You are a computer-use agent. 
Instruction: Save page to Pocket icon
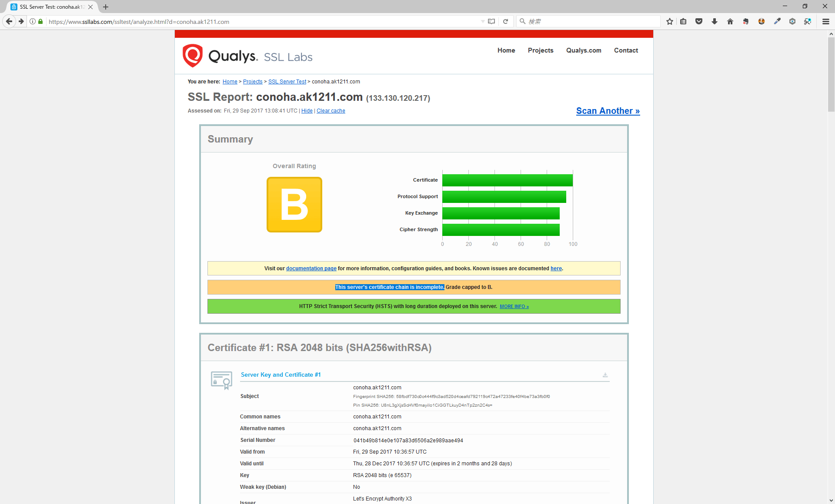tap(699, 21)
